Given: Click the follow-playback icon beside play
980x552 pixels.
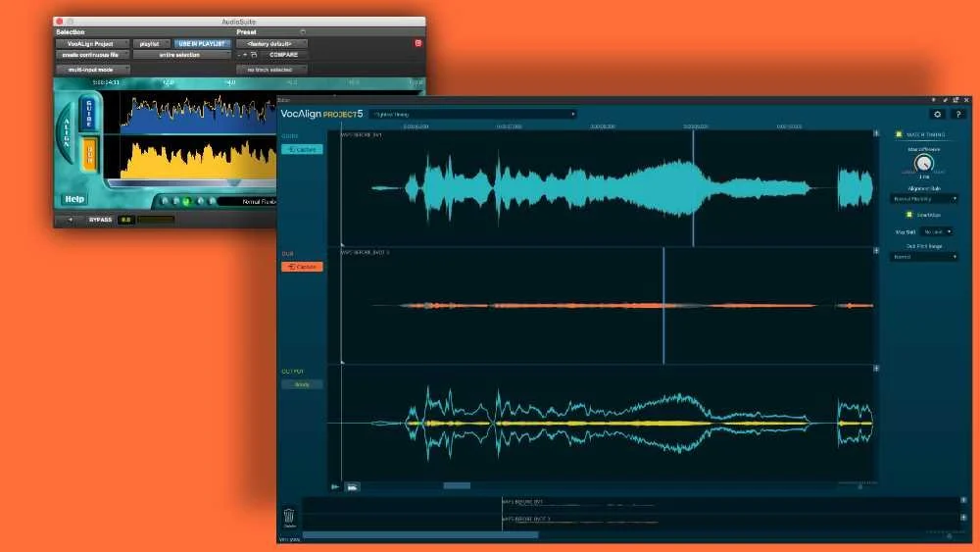Looking at the screenshot, I should [x=353, y=486].
